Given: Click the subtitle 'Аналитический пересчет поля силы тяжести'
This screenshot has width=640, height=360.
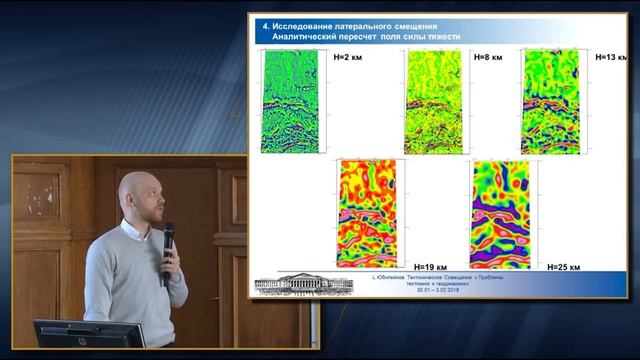Looking at the screenshot, I should [x=366, y=36].
